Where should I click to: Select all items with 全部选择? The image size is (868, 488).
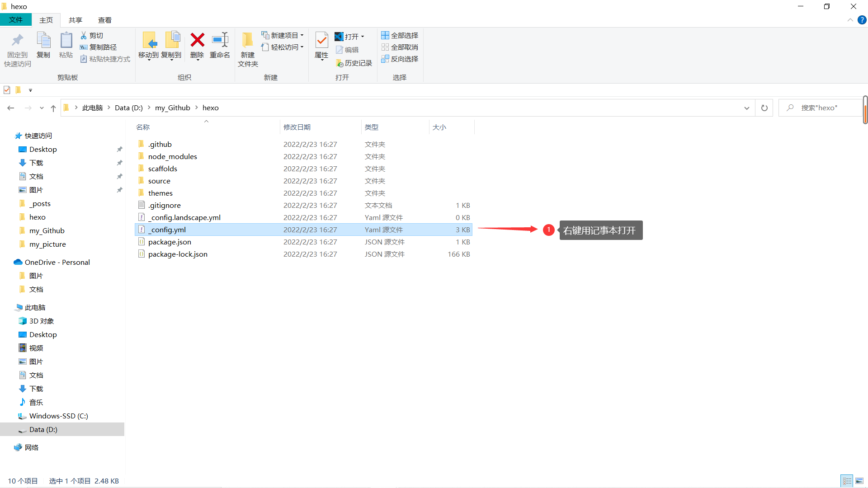(x=400, y=35)
